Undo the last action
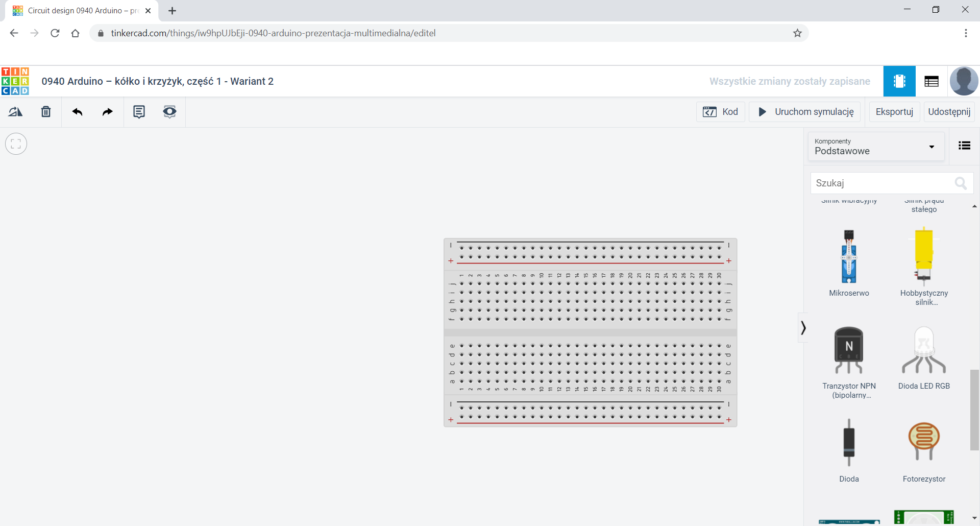 pyautogui.click(x=78, y=112)
